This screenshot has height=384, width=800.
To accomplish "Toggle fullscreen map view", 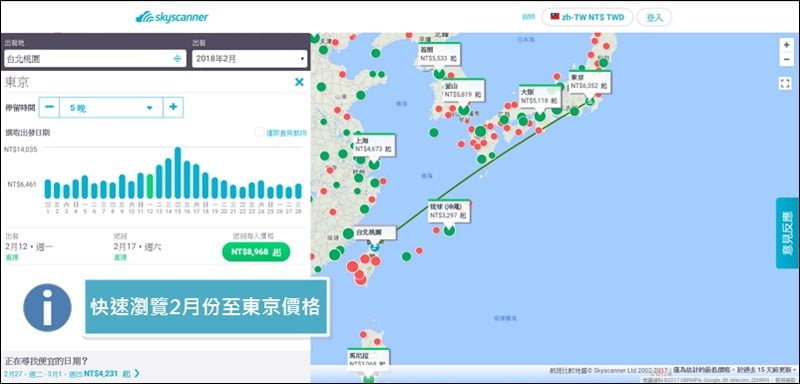I will point(786,83).
